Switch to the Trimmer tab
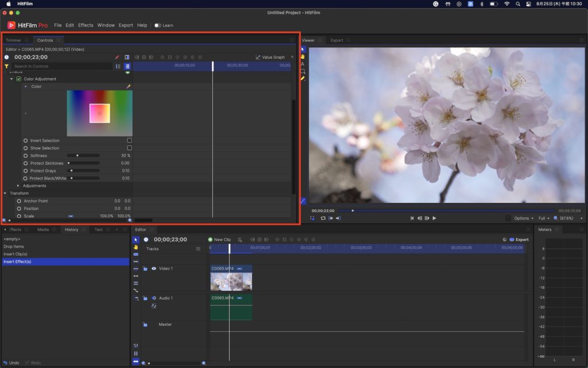The height and width of the screenshot is (368, 588). click(13, 40)
